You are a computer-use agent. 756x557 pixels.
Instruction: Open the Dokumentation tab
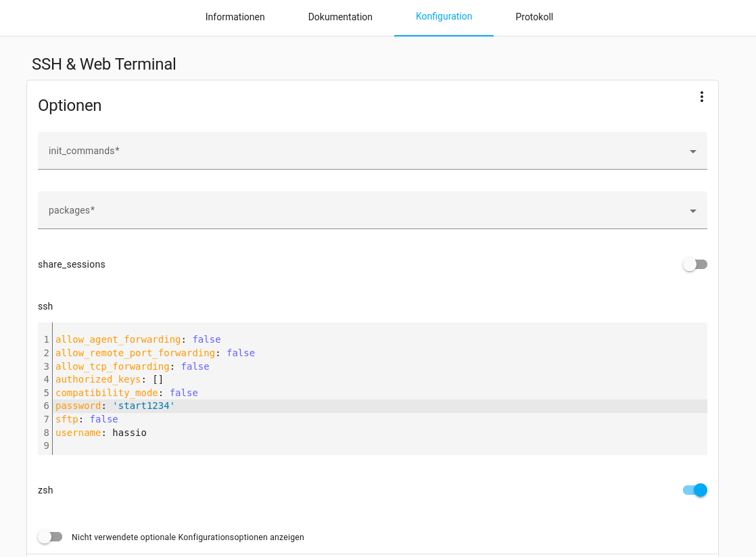click(340, 17)
